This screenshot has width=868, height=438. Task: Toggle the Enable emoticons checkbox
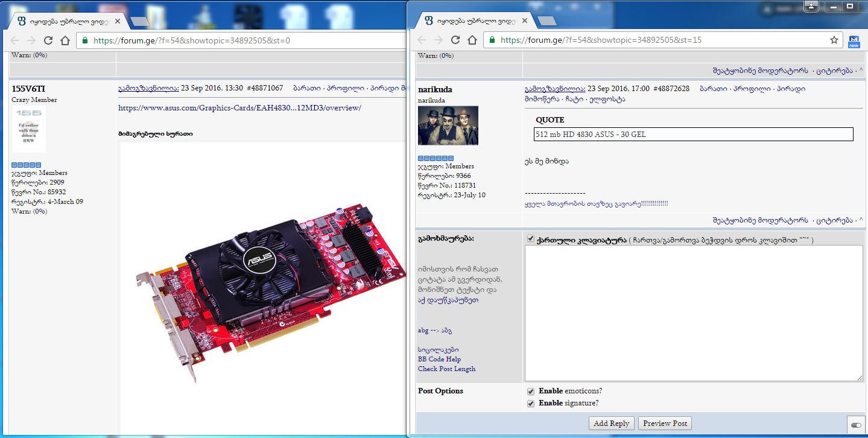(x=530, y=391)
